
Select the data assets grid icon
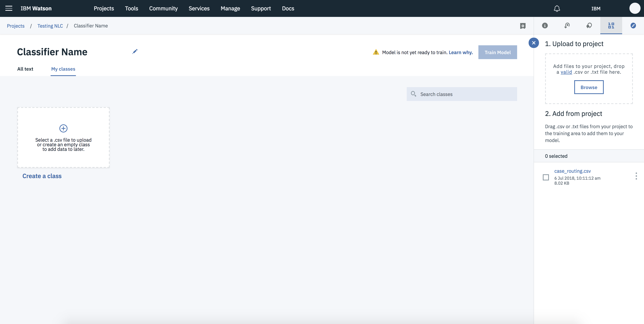(x=611, y=26)
